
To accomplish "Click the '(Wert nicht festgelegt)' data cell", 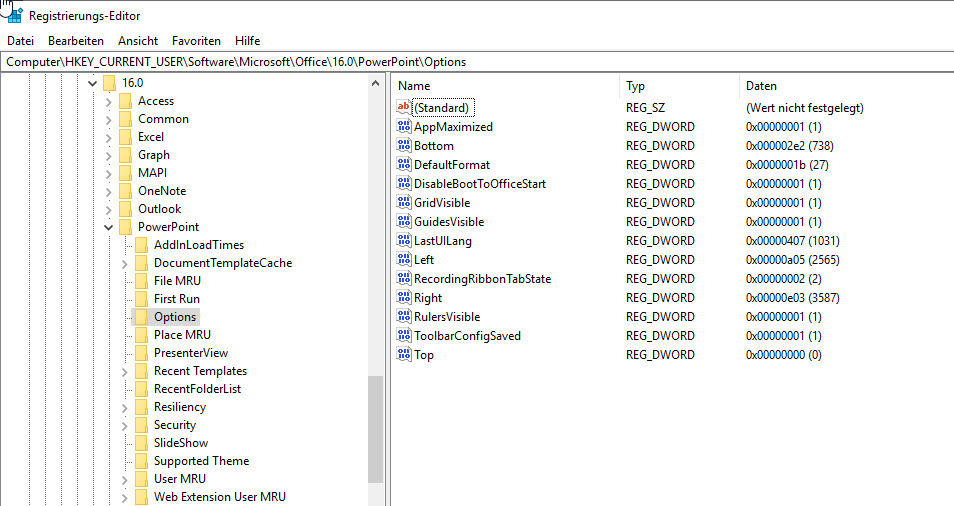I will pos(804,108).
